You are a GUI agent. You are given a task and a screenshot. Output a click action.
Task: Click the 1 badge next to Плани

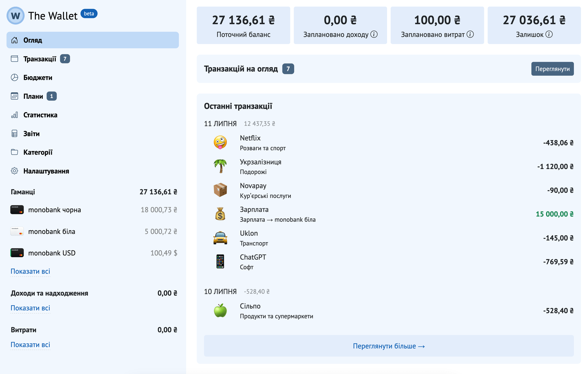point(51,96)
